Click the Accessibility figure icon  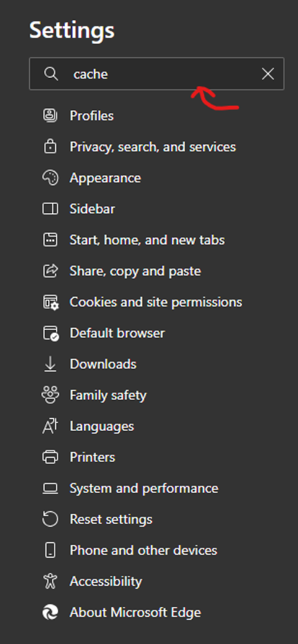pos(50,581)
